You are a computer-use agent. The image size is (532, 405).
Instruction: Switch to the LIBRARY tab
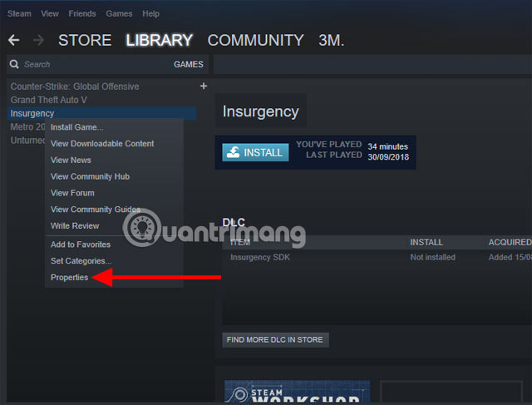(159, 40)
